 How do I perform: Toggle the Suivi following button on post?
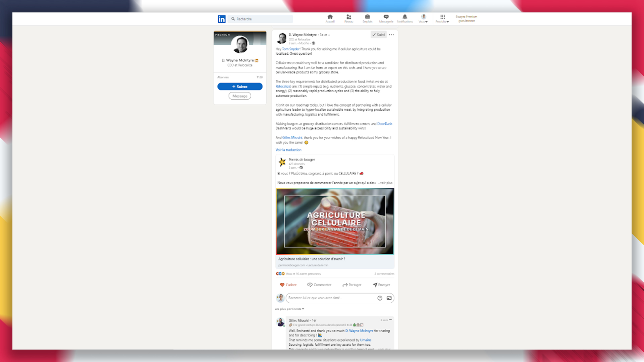pyautogui.click(x=379, y=35)
